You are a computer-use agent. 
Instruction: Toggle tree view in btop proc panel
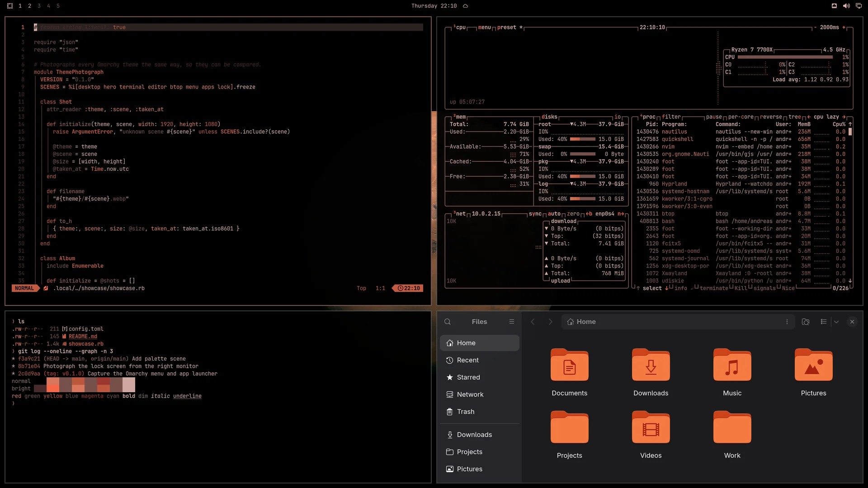[x=795, y=117]
